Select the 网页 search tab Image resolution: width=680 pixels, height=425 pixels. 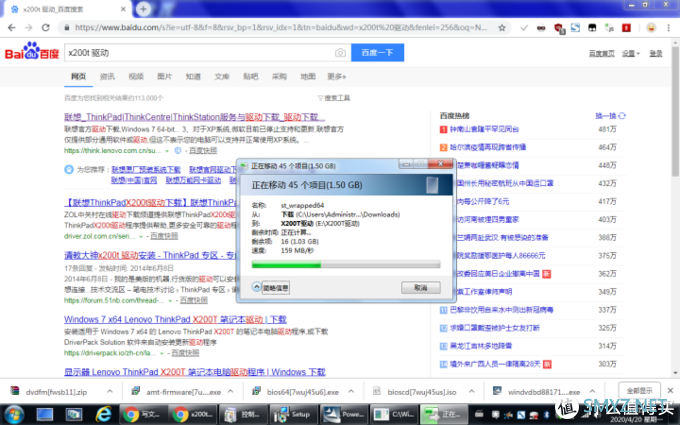tap(78, 77)
